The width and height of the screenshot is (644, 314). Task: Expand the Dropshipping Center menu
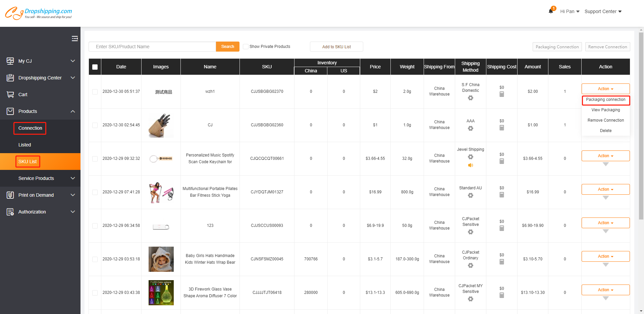pos(40,78)
